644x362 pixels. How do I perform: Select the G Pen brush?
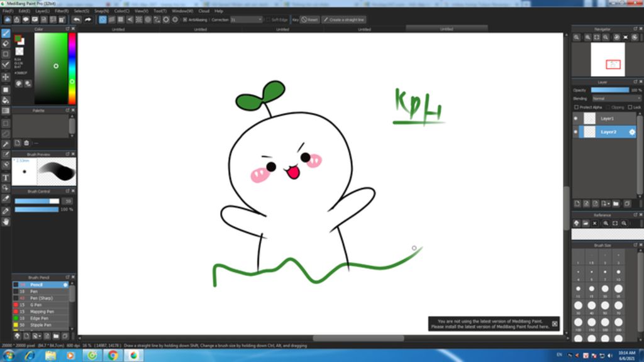coord(40,305)
